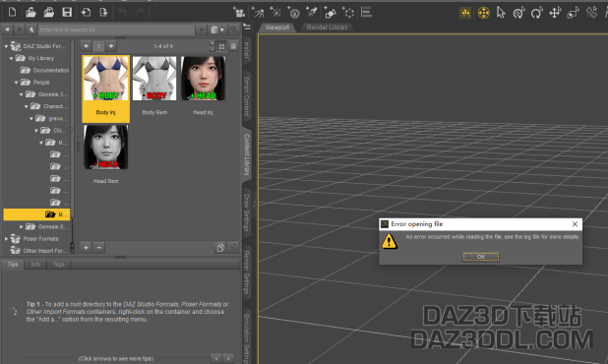Screen dimensions: 608x364
Task: Create a new null dashed-circle icon
Action: (x=348, y=13)
